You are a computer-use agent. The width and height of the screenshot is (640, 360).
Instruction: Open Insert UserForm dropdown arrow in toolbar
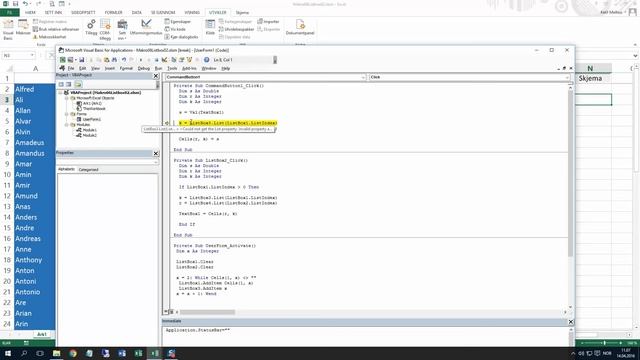[x=76, y=60]
